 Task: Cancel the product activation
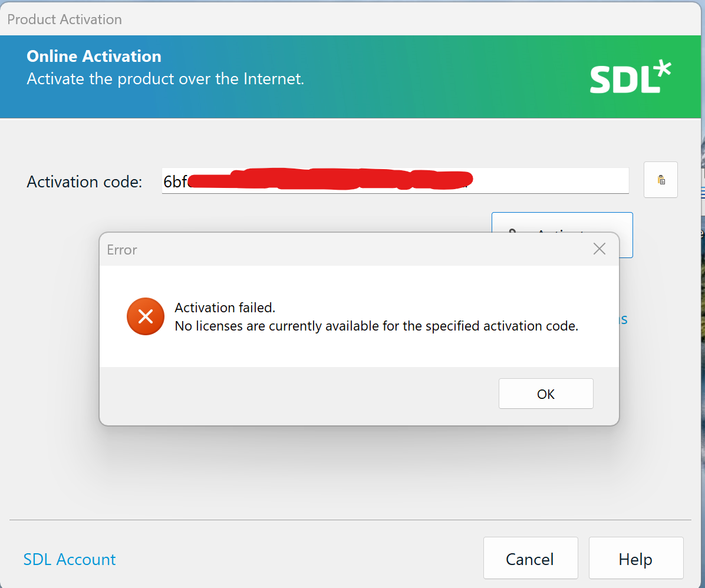530,558
